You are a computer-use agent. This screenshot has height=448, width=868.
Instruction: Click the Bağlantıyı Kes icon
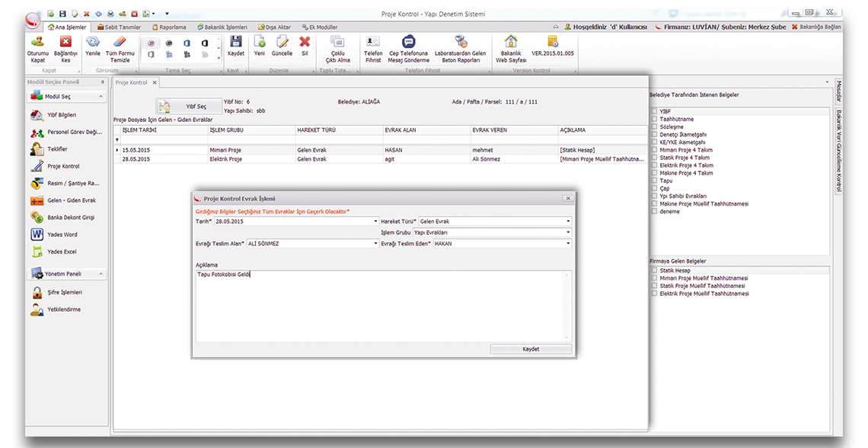65,43
